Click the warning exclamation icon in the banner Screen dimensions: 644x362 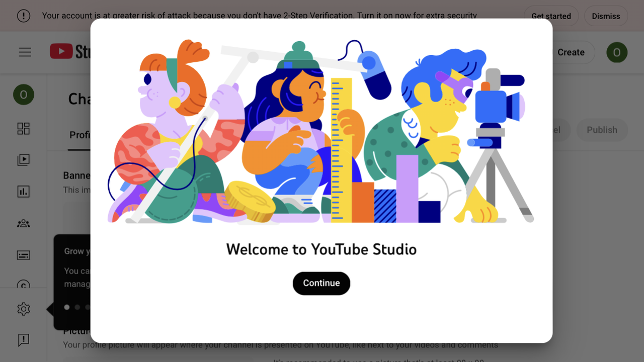point(24,16)
